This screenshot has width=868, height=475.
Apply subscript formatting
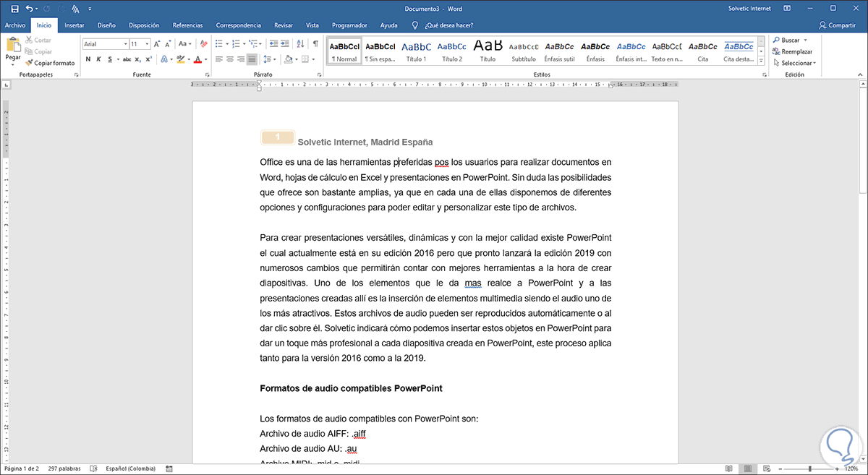click(x=138, y=59)
